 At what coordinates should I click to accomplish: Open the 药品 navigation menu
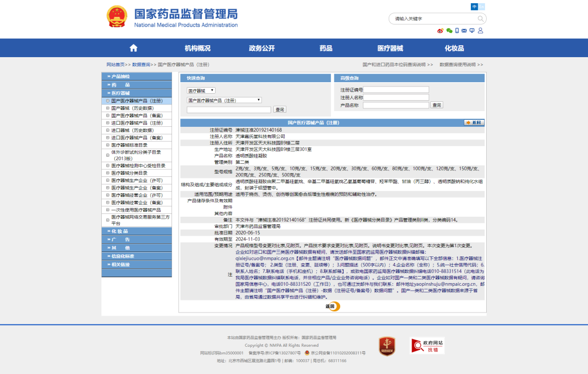click(326, 48)
